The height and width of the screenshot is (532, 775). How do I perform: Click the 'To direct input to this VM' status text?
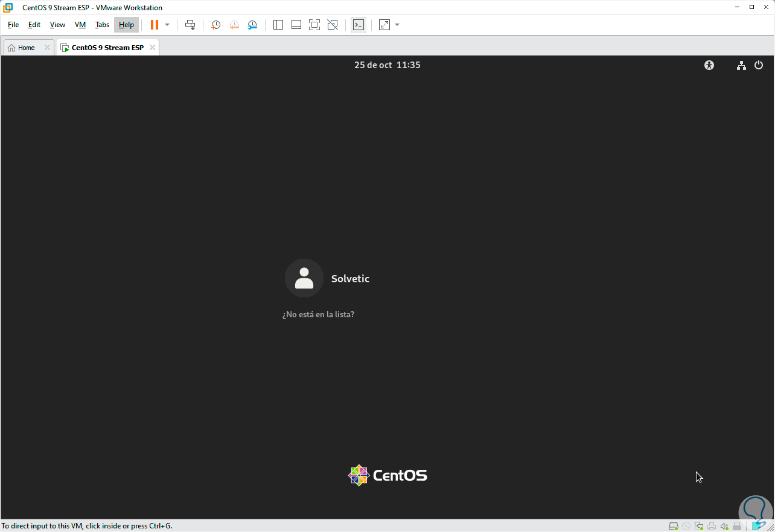pyautogui.click(x=87, y=526)
